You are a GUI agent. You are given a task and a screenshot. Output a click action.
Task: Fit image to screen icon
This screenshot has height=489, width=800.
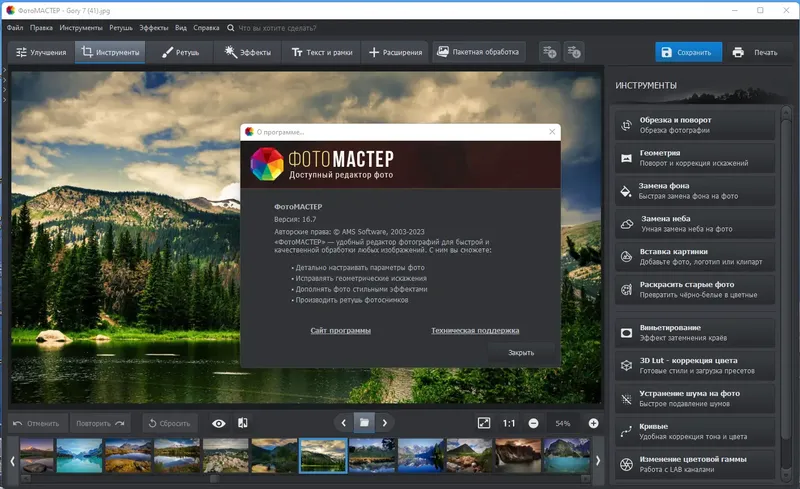click(484, 423)
